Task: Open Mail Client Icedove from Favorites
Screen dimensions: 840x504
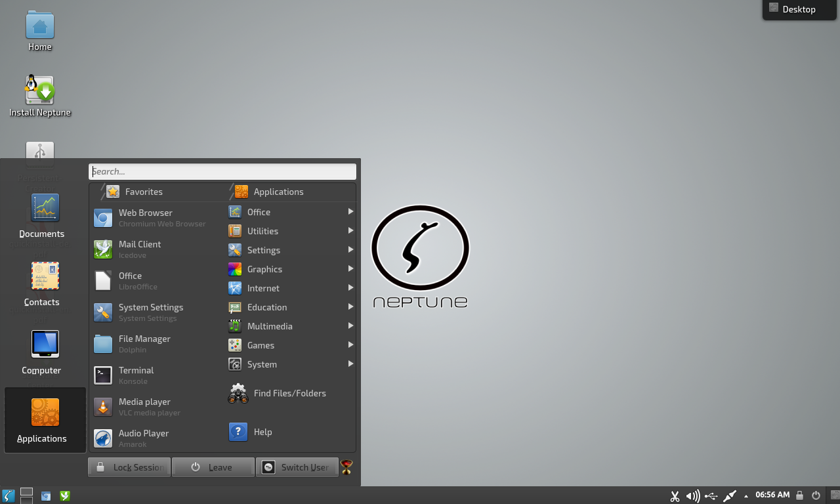Action: tap(157, 249)
